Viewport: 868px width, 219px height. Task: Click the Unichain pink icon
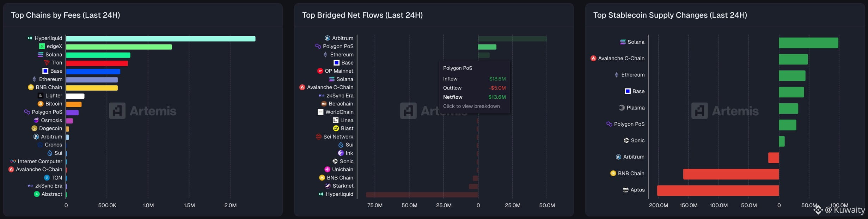click(327, 170)
